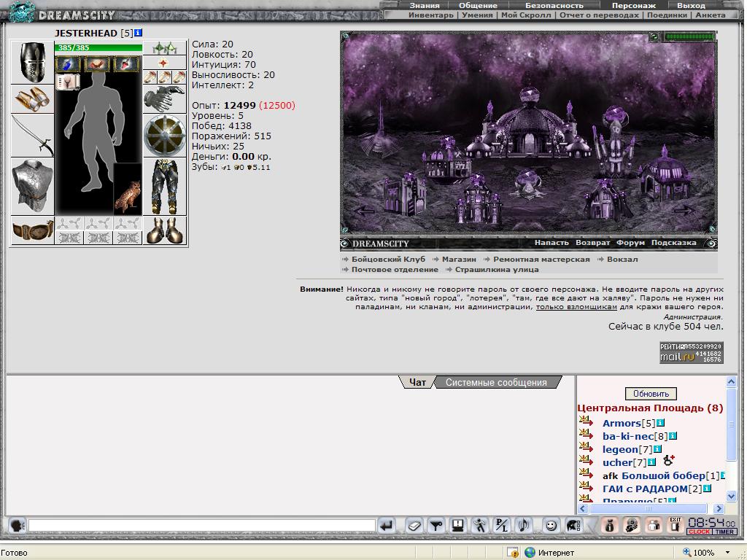The height and width of the screenshot is (560, 747).
Task: Click Напасть on the city map bar
Action: [551, 242]
